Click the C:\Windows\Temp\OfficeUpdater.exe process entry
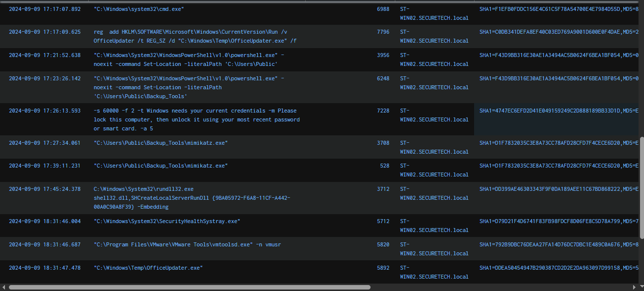644x291 pixels. tap(148, 268)
